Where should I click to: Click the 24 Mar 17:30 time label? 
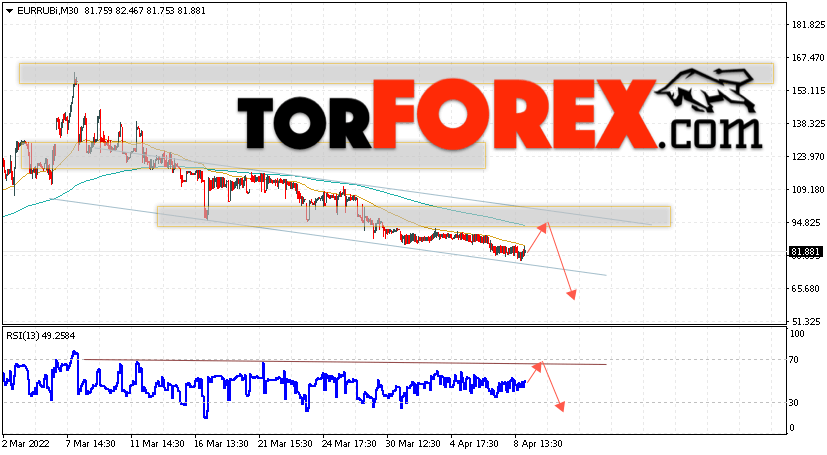(x=349, y=443)
